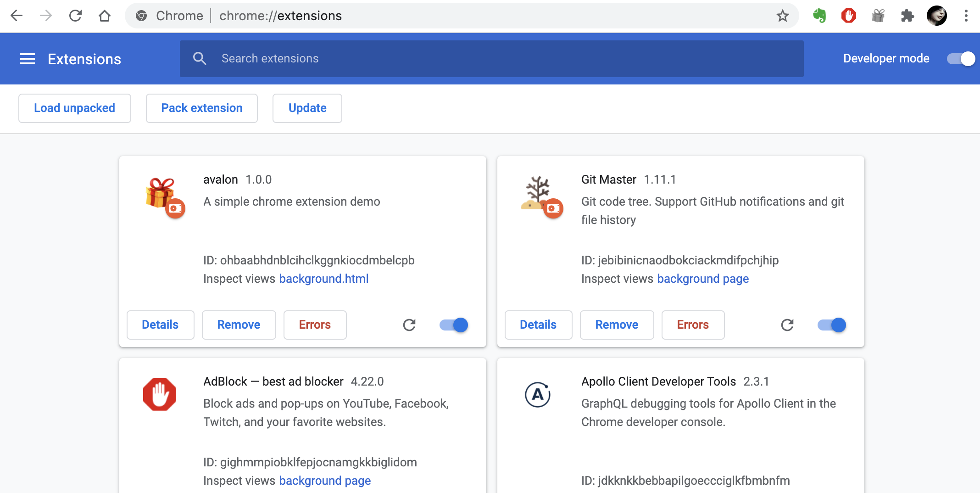Image resolution: width=980 pixels, height=493 pixels.
Task: Inspect Git Master background page
Action: click(703, 279)
